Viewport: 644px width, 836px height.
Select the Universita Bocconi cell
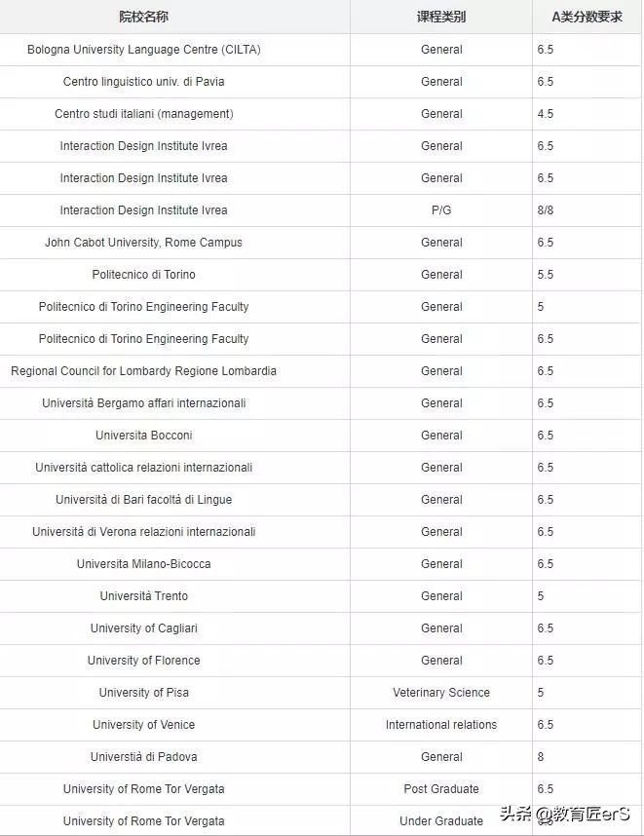point(144,436)
